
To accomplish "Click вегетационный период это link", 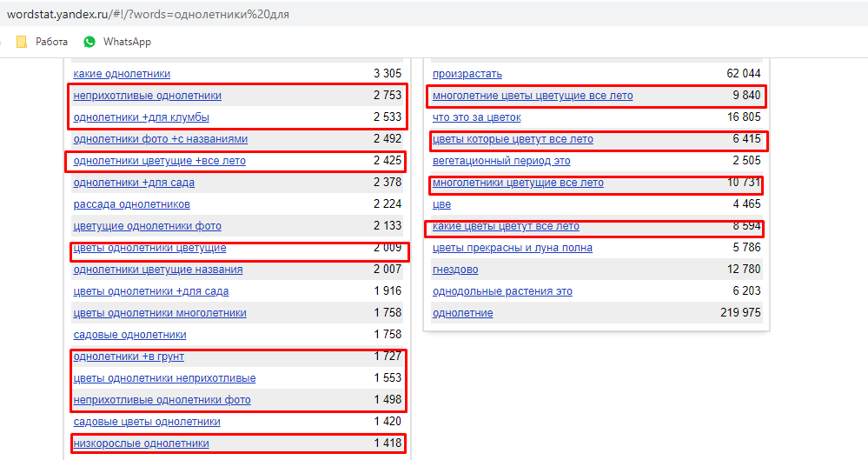I will pos(501,161).
